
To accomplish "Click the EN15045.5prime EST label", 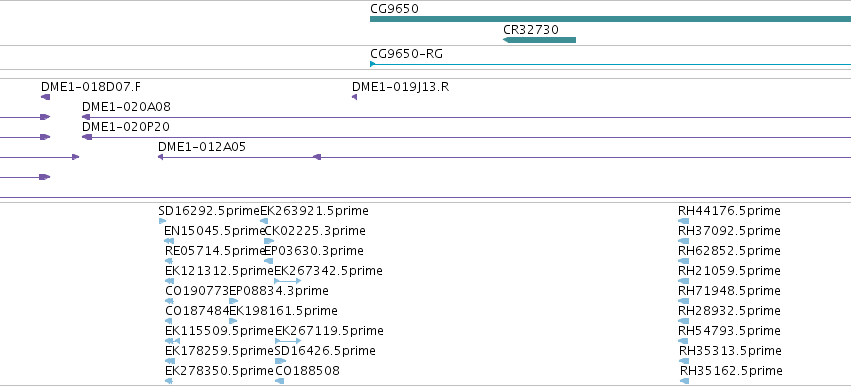I will (x=214, y=231).
